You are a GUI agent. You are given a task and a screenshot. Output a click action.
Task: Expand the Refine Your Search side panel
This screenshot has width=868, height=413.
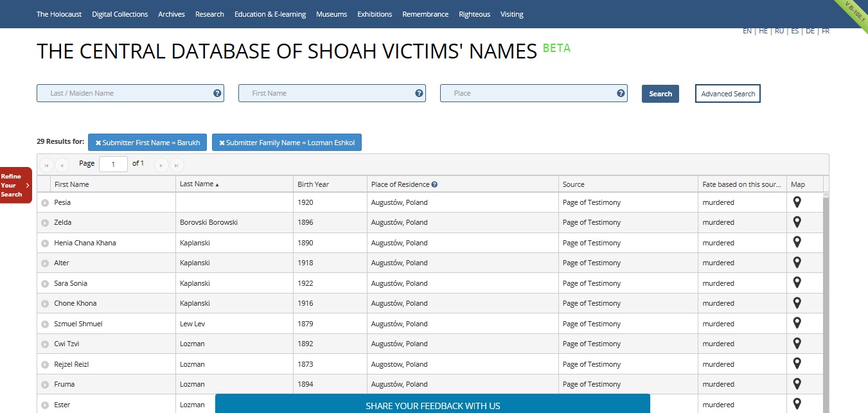[x=15, y=185]
